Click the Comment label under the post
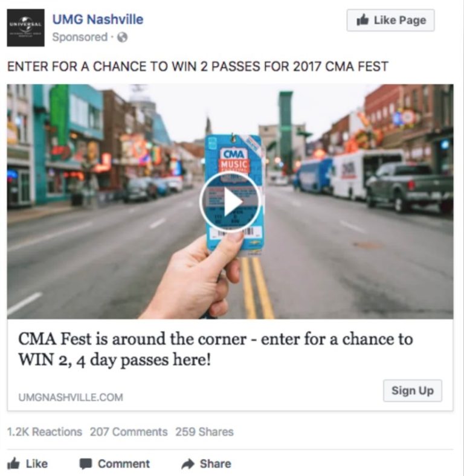 pyautogui.click(x=124, y=464)
